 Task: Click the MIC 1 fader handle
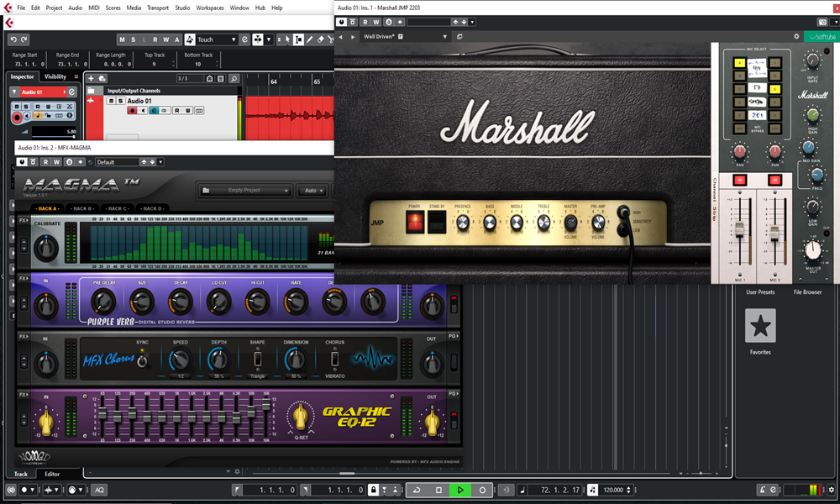pyautogui.click(x=740, y=229)
